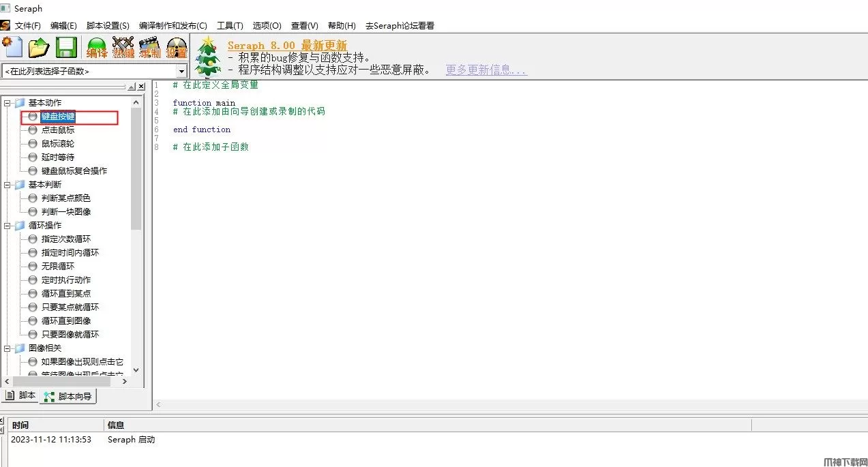868x467 pixels.
Task: Open the 编辑(E) menu
Action: pos(63,26)
